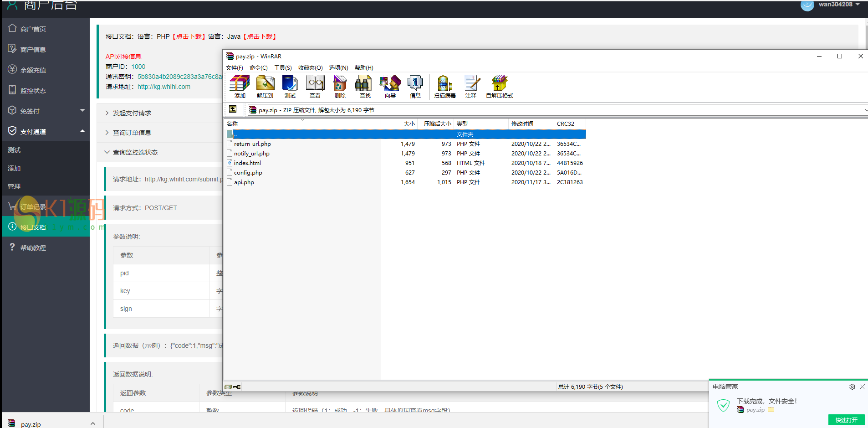Click the Wizard (向导) toolbar icon
The width and height of the screenshot is (868, 428).
(x=390, y=87)
